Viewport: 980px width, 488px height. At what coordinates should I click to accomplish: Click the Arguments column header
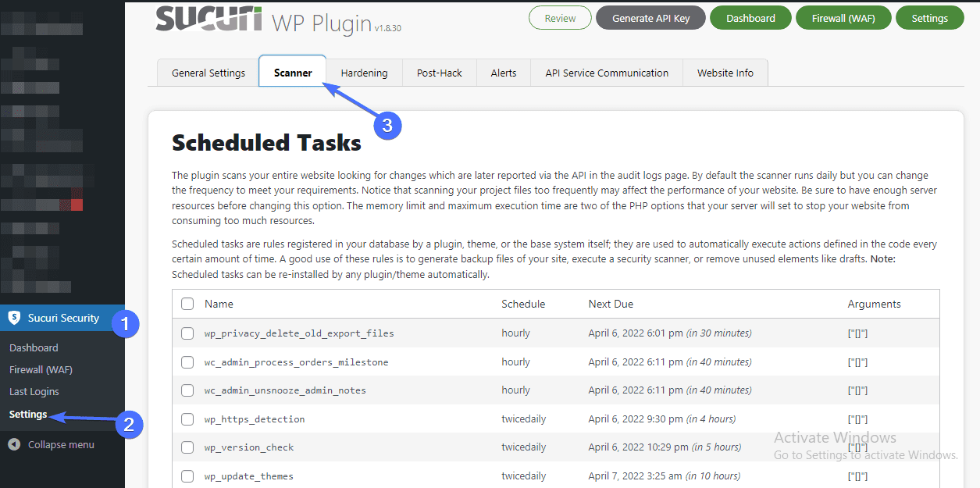pos(874,304)
